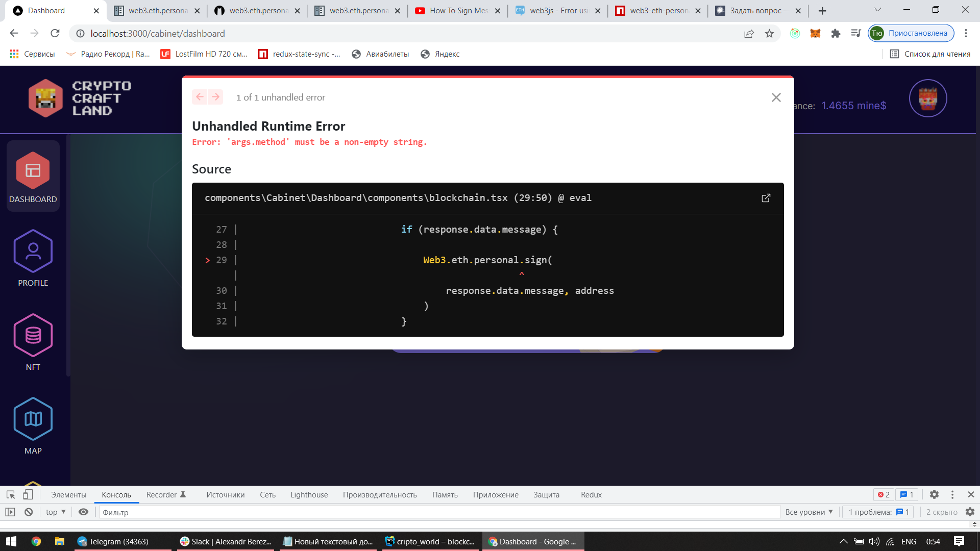Reload the page
The height and width of the screenshot is (551, 980).
pos(55,33)
